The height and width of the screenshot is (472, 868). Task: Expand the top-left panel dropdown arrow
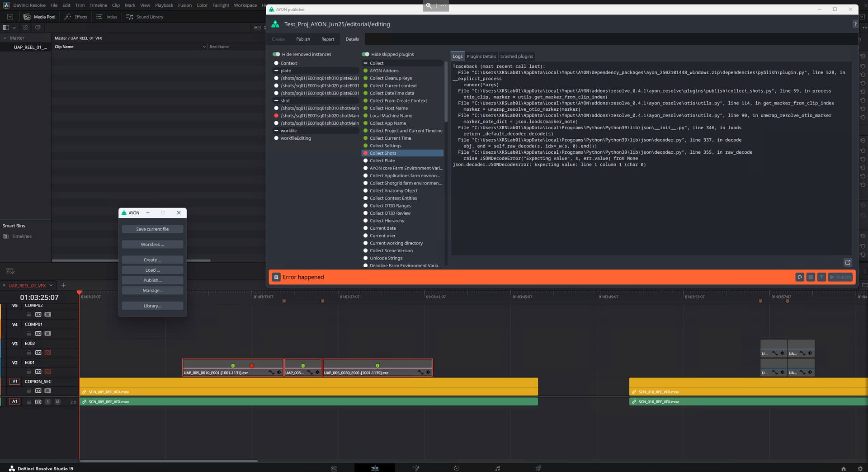pos(10,17)
